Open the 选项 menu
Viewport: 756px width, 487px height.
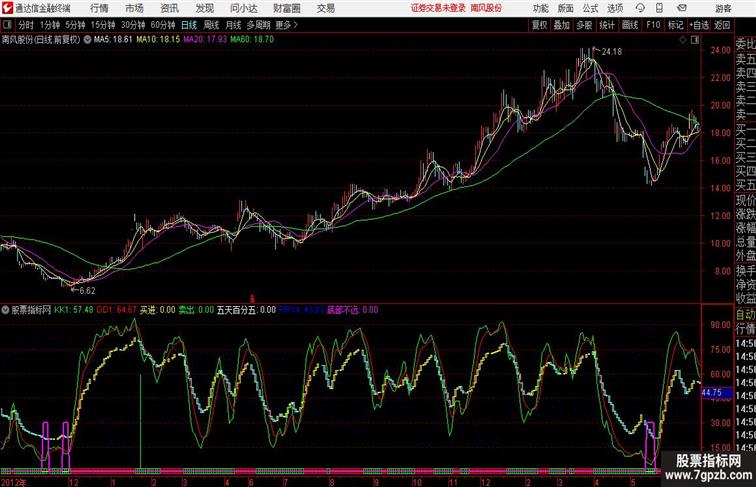(x=615, y=8)
